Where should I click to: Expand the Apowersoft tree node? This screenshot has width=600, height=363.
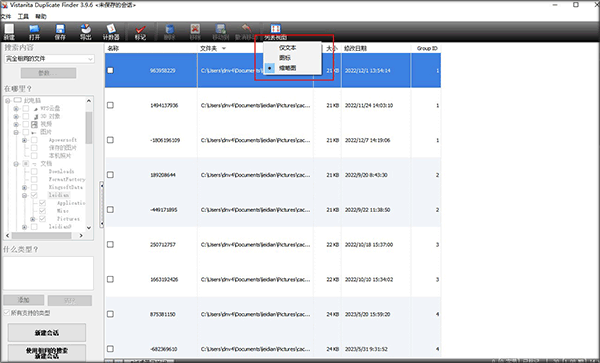[x=24, y=140]
